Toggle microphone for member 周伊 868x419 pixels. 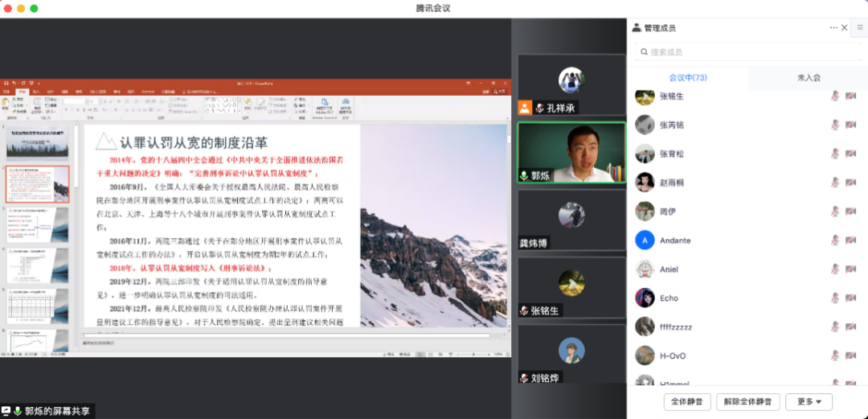tap(834, 212)
